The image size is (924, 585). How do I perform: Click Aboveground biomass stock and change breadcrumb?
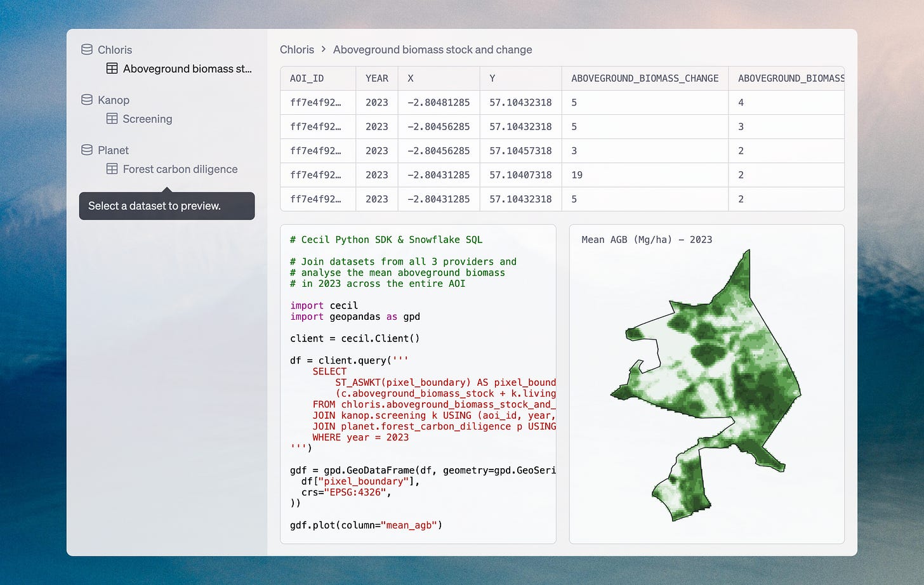433,49
